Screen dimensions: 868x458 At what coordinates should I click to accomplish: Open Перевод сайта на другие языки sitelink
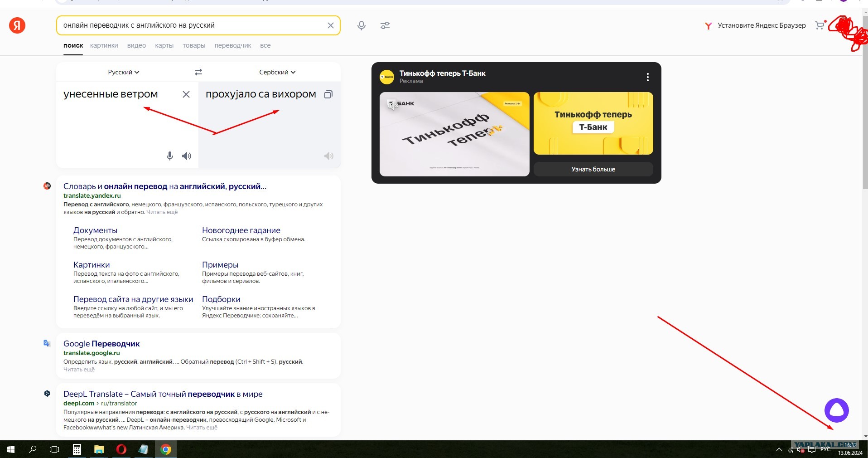pyautogui.click(x=133, y=299)
